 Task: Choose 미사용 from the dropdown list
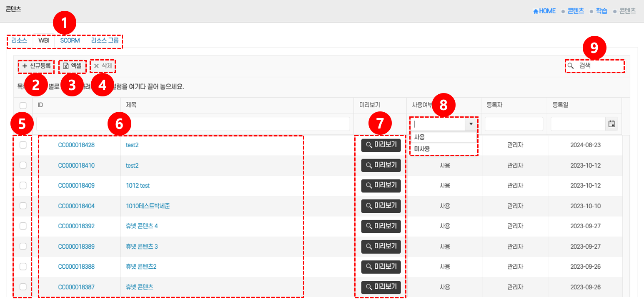(x=422, y=149)
